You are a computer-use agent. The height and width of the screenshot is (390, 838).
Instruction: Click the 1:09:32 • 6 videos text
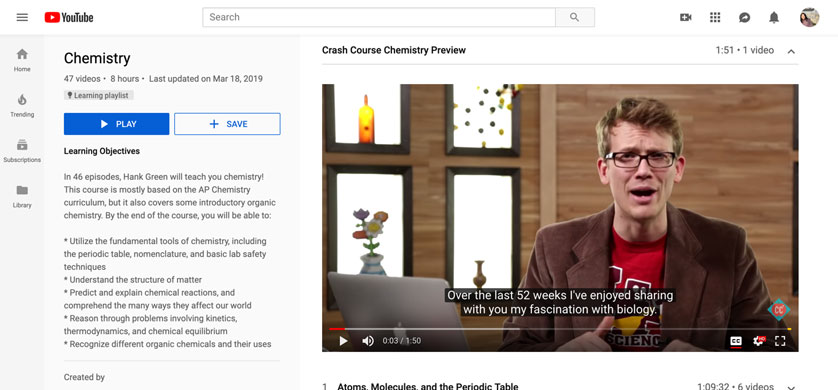coord(735,386)
